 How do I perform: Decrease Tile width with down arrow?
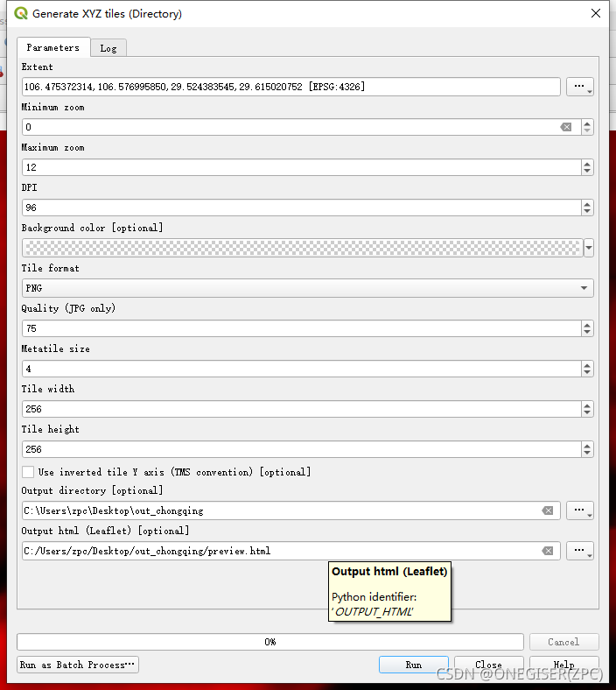coord(587,412)
